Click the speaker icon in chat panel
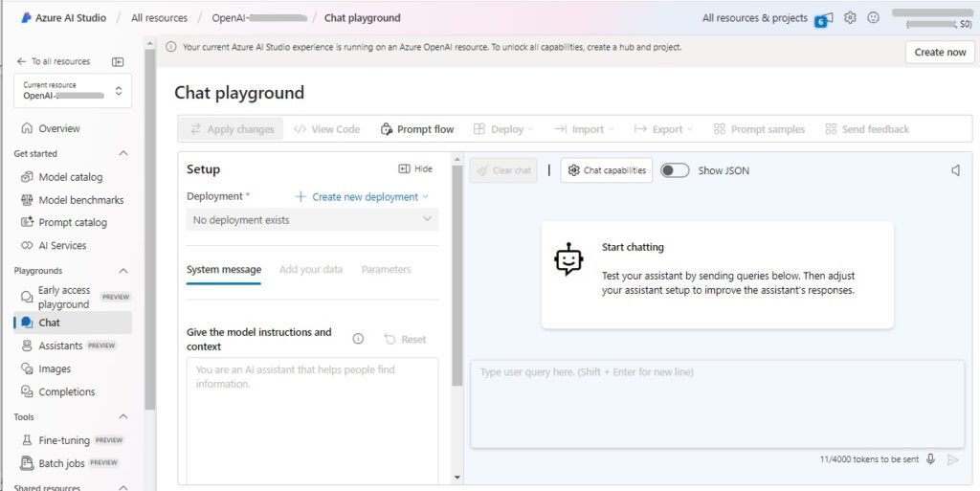 pyautogui.click(x=956, y=170)
